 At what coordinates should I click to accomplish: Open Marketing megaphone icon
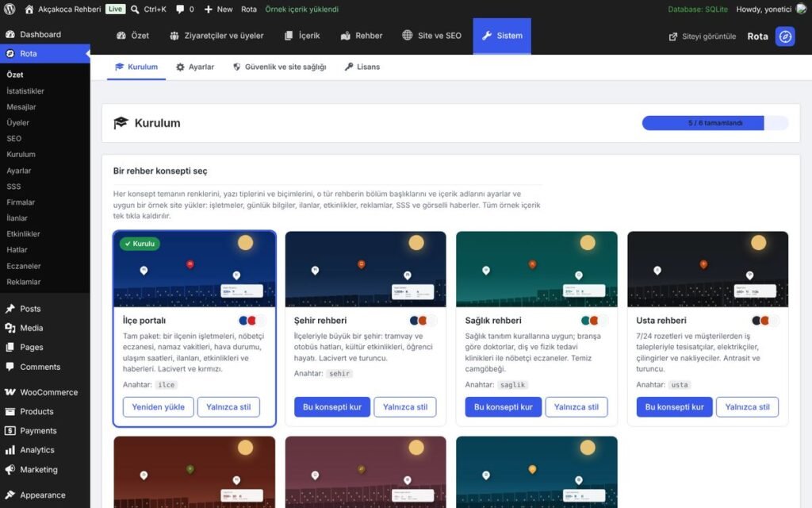(x=10, y=469)
